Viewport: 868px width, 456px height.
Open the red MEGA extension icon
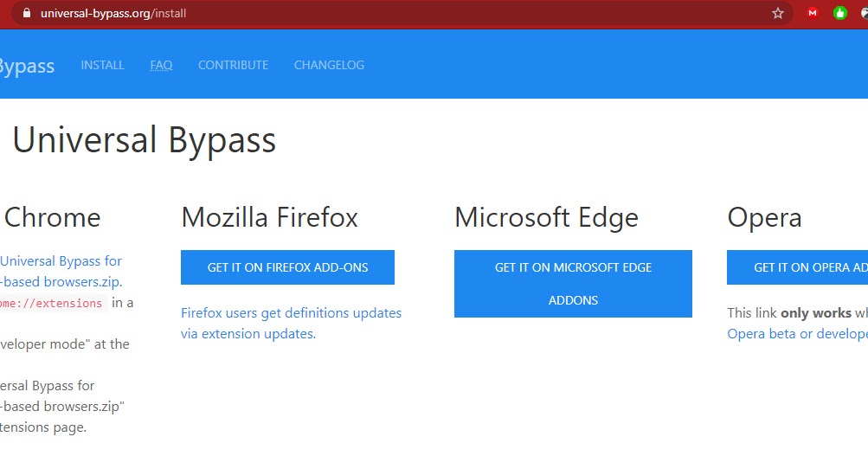pyautogui.click(x=812, y=13)
